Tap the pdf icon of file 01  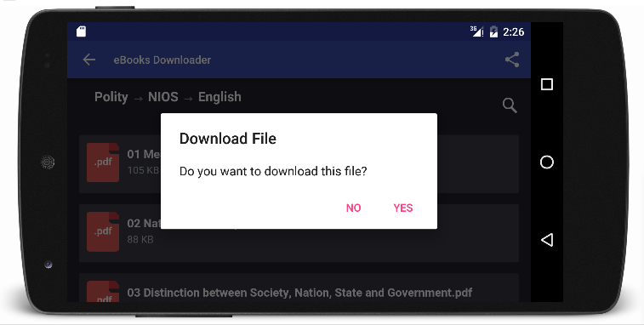click(x=103, y=162)
